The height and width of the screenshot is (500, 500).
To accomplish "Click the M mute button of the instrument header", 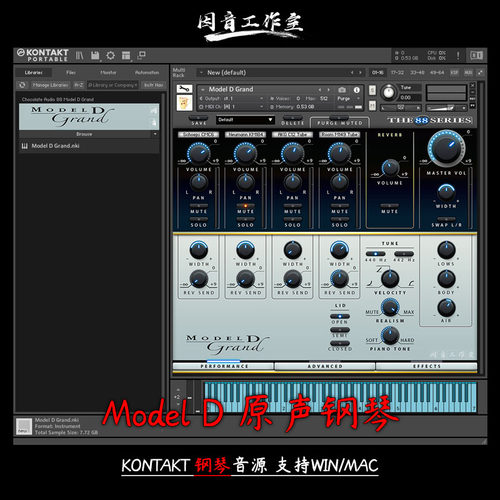I will point(372,106).
